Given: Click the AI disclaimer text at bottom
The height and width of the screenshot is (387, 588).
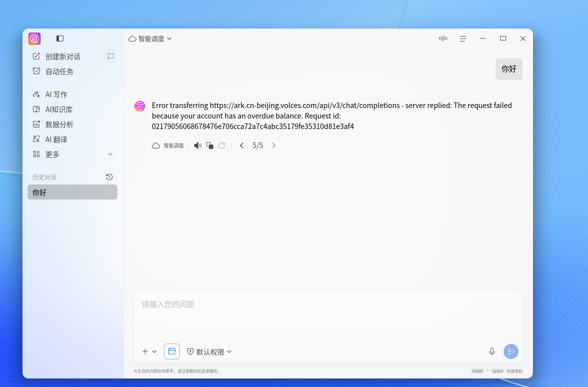Looking at the screenshot, I should [177, 371].
